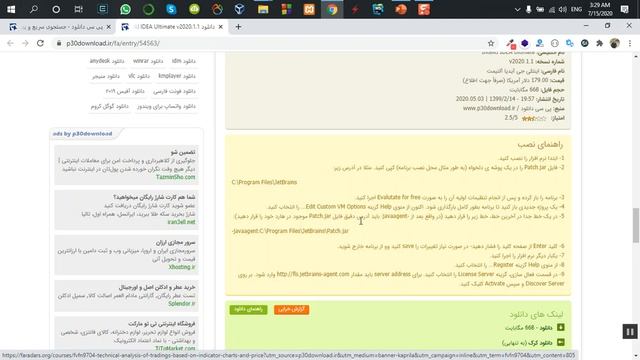Screen dimensions: 640x360
Task: Launch Skype from the taskbar
Action: [x=171, y=9]
